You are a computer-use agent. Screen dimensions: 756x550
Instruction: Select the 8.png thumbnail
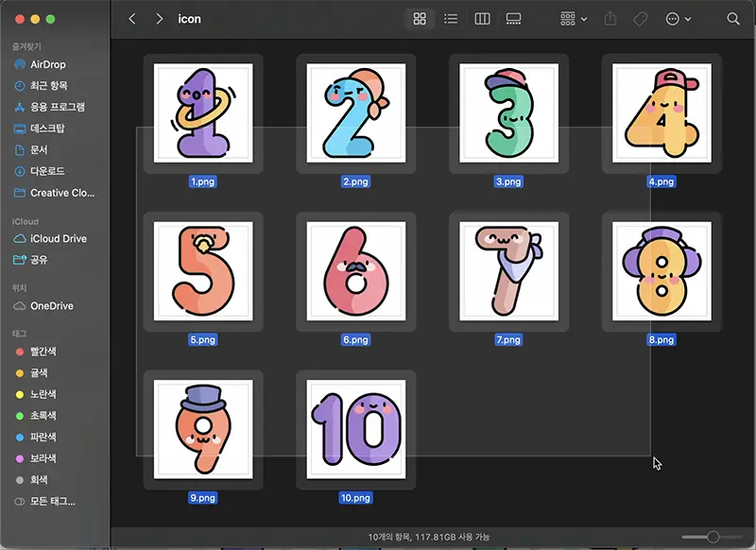click(661, 271)
